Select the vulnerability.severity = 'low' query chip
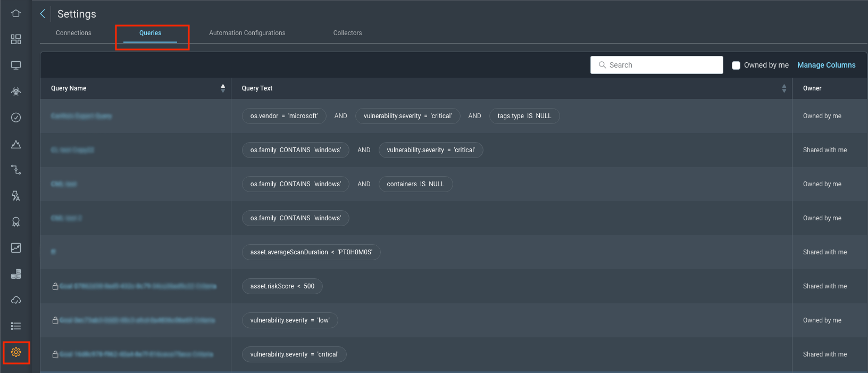This screenshot has height=373, width=868. tap(290, 320)
